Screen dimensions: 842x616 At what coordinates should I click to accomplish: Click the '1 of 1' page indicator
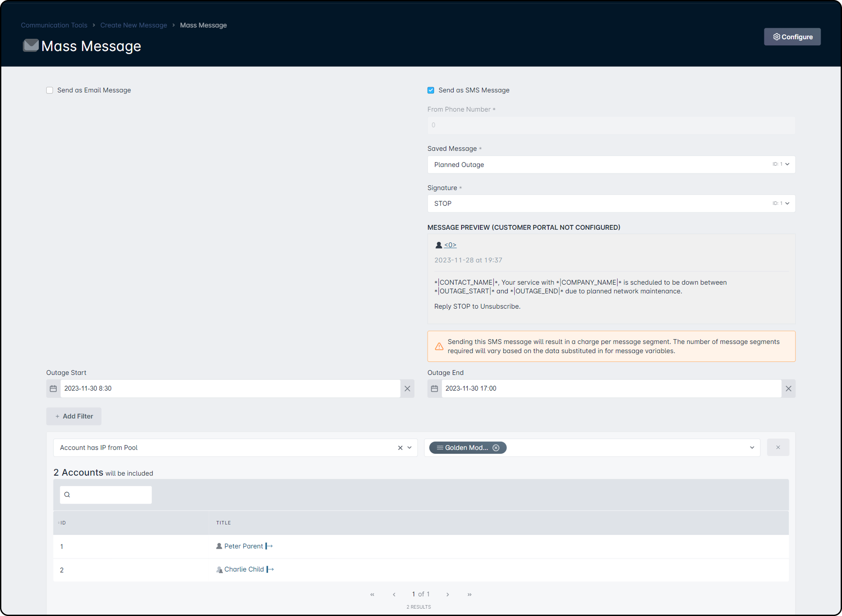[x=421, y=594]
